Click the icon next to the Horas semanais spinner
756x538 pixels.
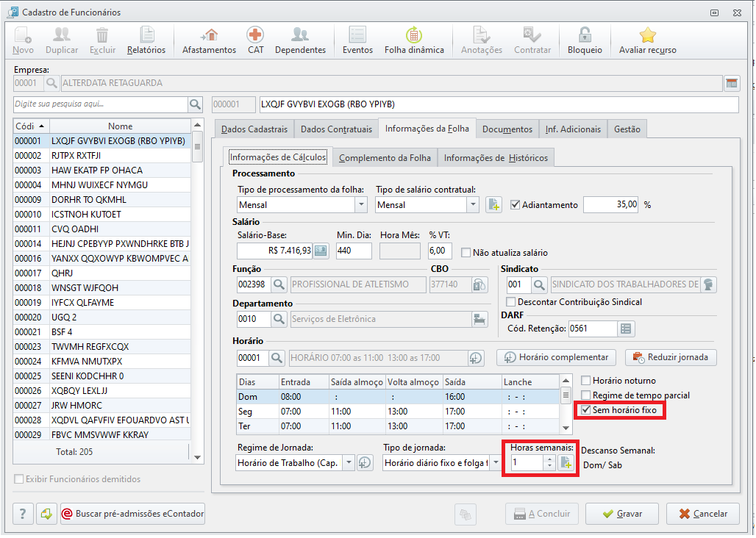[566, 463]
